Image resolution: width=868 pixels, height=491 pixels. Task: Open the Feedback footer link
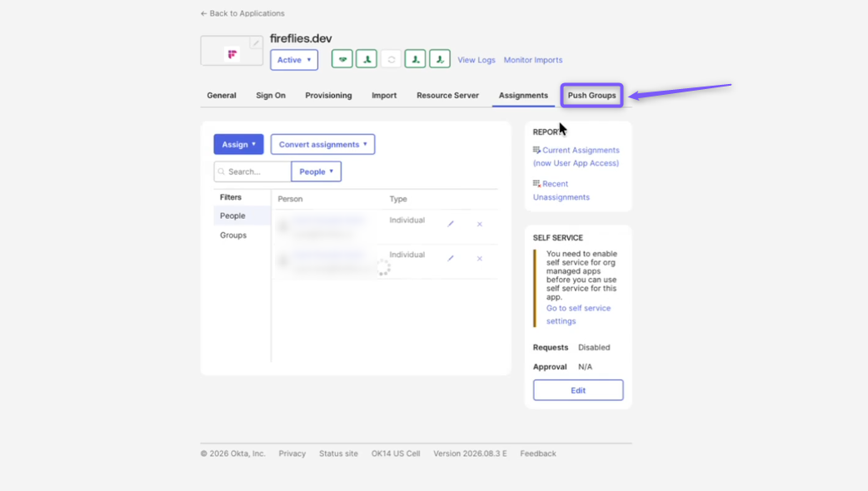538,454
